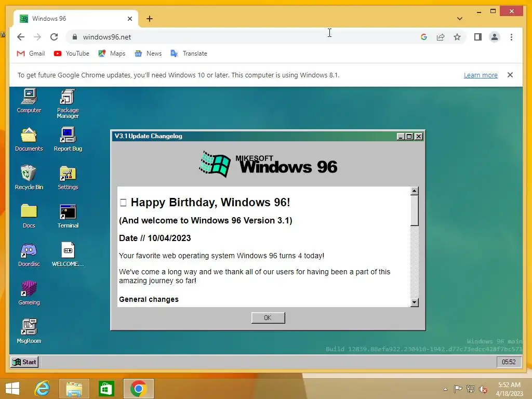The width and height of the screenshot is (532, 399).
Task: Click the system clock showing 5:52 AM
Action: pos(510,389)
